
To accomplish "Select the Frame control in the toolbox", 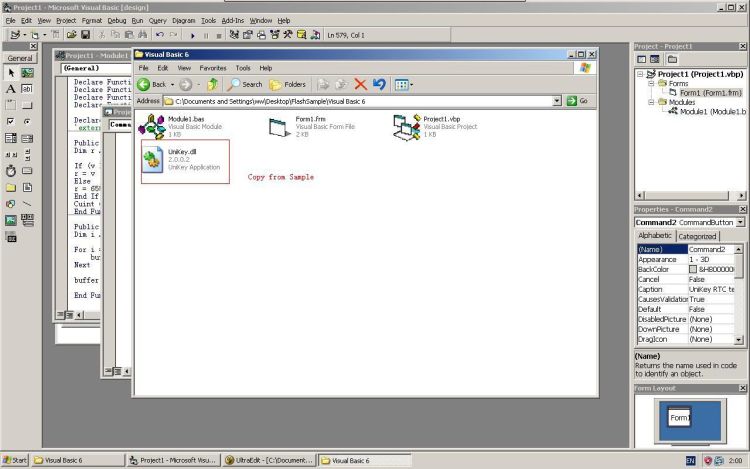I will [x=11, y=105].
